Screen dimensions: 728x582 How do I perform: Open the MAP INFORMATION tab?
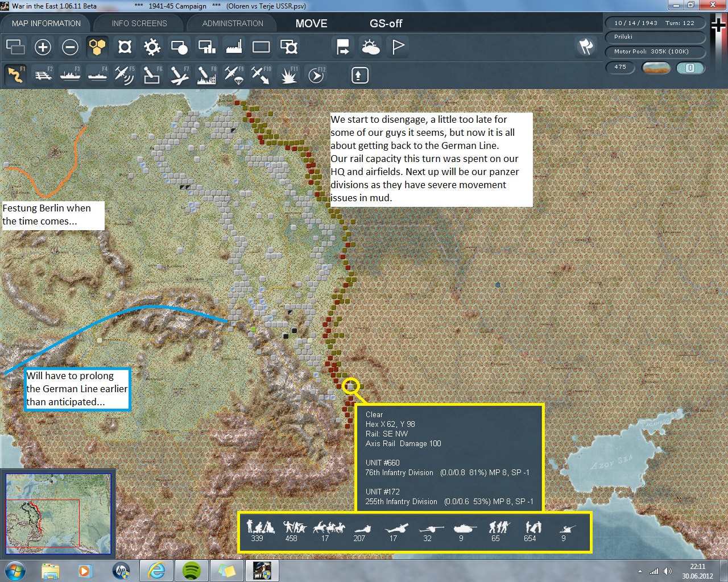[x=46, y=23]
